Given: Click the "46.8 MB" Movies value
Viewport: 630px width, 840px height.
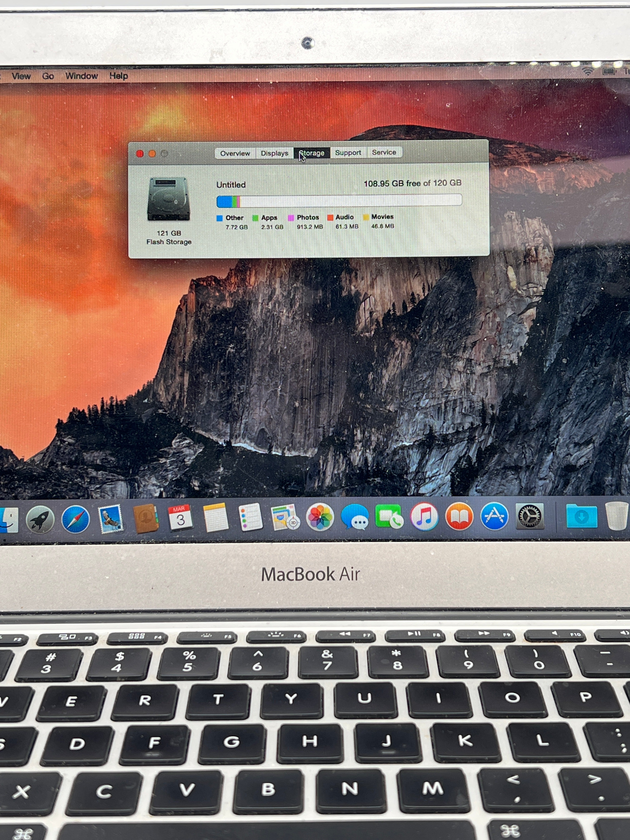Looking at the screenshot, I should [382, 226].
